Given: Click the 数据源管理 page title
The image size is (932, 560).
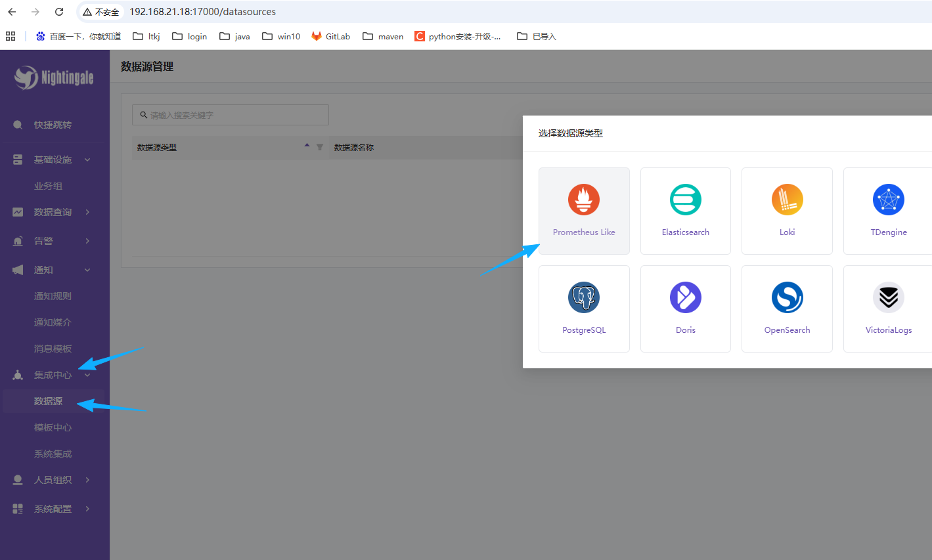Looking at the screenshot, I should click(x=147, y=66).
